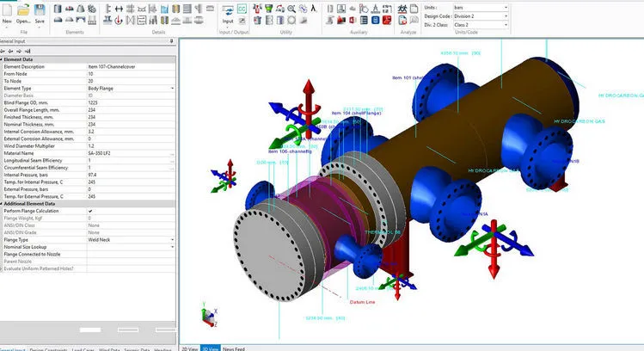Open the Design Code dropdown
The image size is (644, 351).
(x=505, y=15)
